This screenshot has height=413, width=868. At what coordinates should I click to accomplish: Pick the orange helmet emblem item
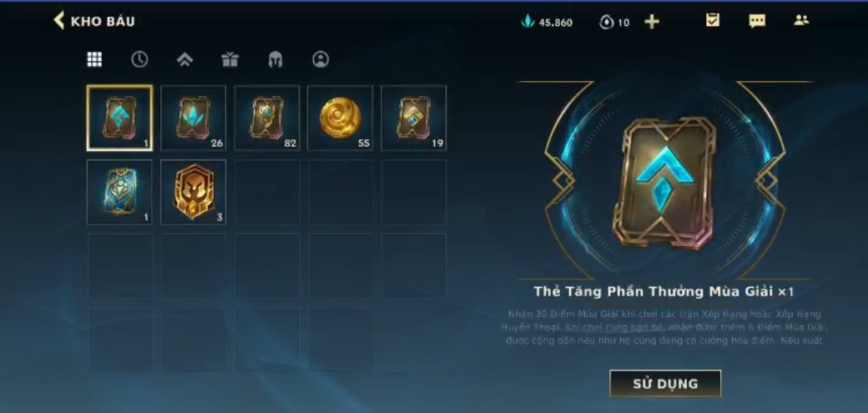click(193, 192)
